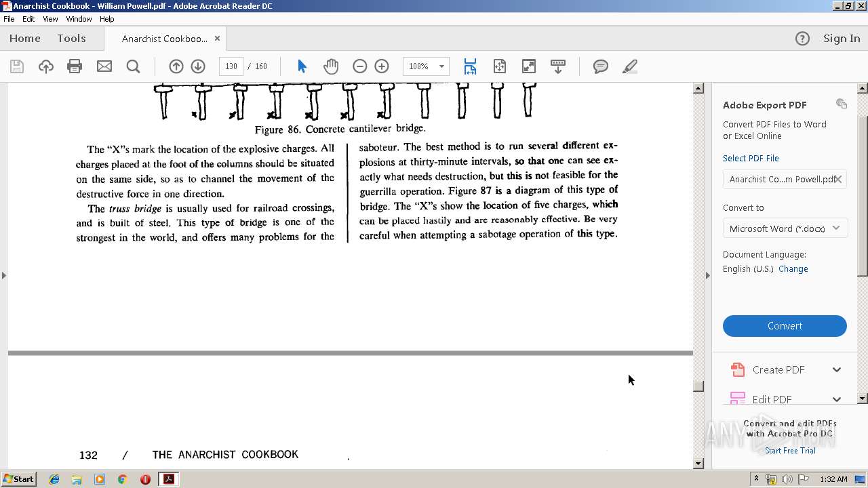Switch to the Home tab
Screen dimensions: 868x488
tap(25, 39)
